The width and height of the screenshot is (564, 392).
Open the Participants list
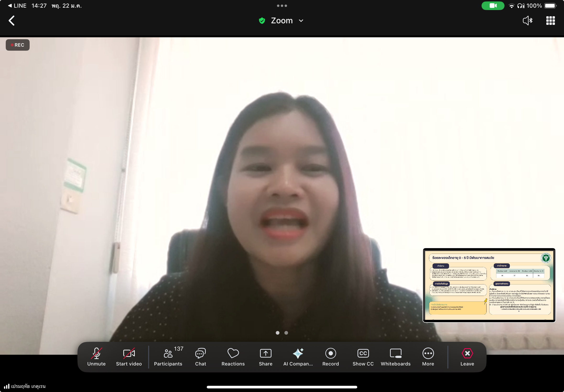(x=168, y=356)
